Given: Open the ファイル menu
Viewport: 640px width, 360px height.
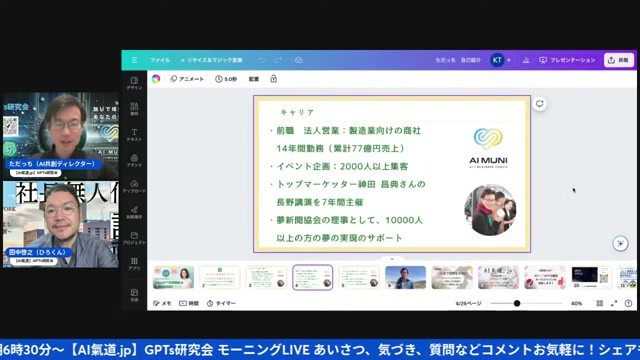Looking at the screenshot, I should point(160,60).
